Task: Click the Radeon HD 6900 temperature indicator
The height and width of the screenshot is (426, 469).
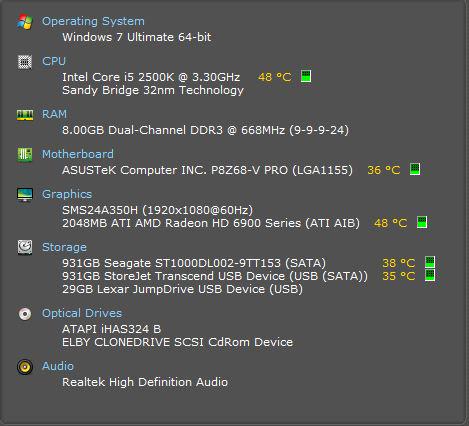Action: [x=422, y=222]
